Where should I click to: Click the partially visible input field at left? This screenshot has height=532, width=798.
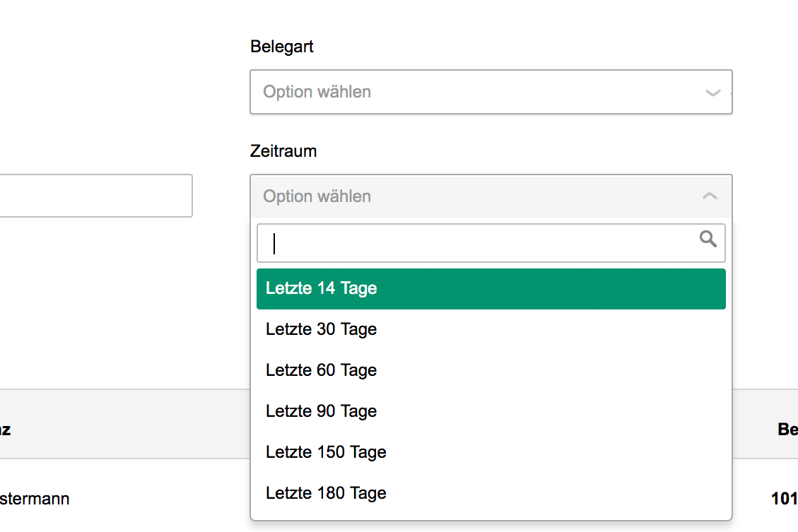point(95,196)
